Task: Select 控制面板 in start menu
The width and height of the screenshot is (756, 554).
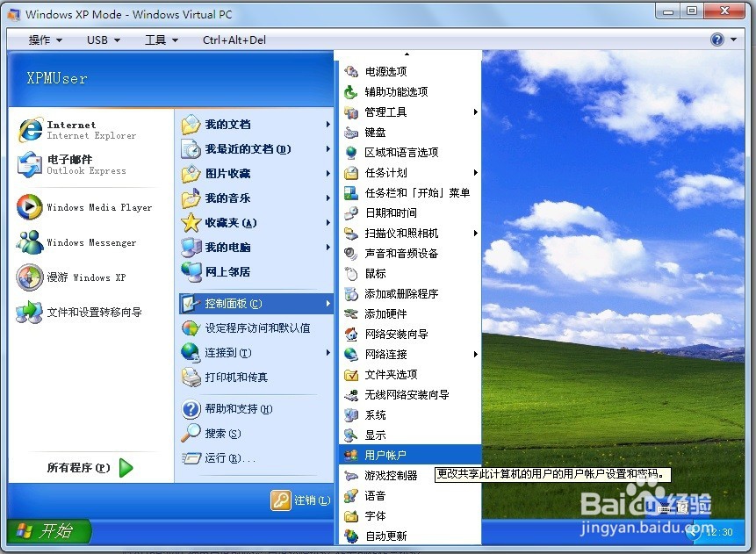Action: [256, 304]
